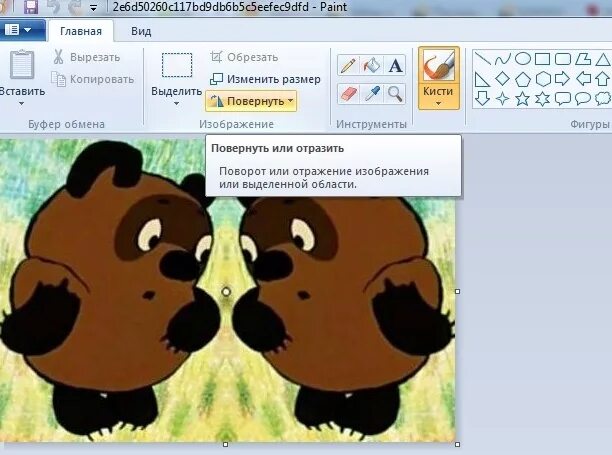The height and width of the screenshot is (455, 612).
Task: Open the Кисти brushes dropdown arrow
Action: (438, 103)
